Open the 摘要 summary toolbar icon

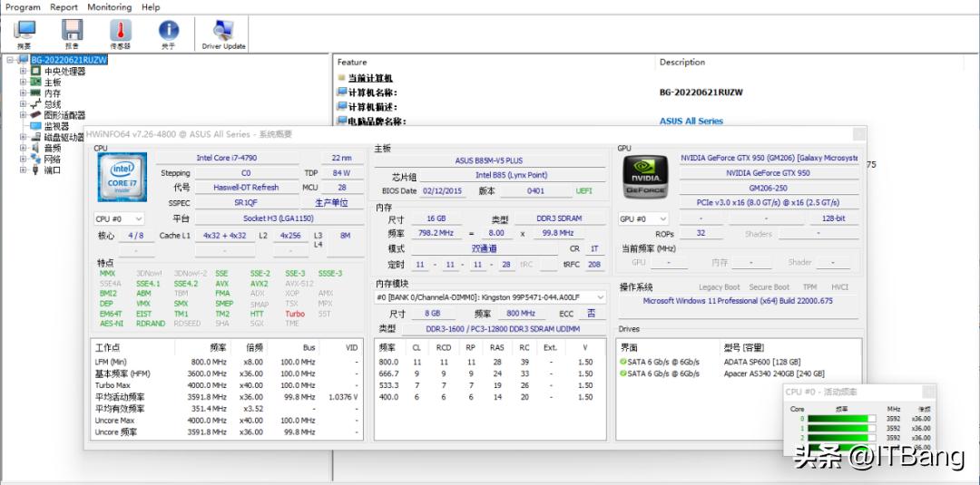coord(24,31)
